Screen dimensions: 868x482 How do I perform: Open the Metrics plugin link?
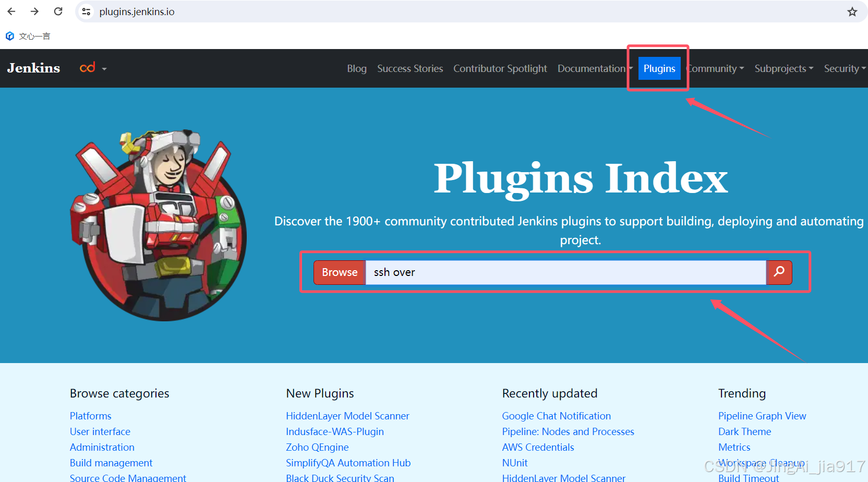[x=734, y=447]
